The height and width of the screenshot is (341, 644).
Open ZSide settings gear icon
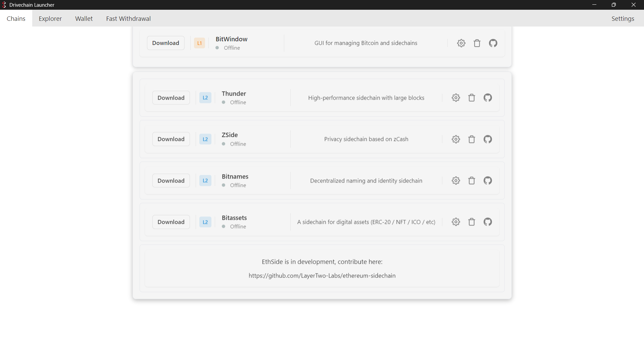456,139
